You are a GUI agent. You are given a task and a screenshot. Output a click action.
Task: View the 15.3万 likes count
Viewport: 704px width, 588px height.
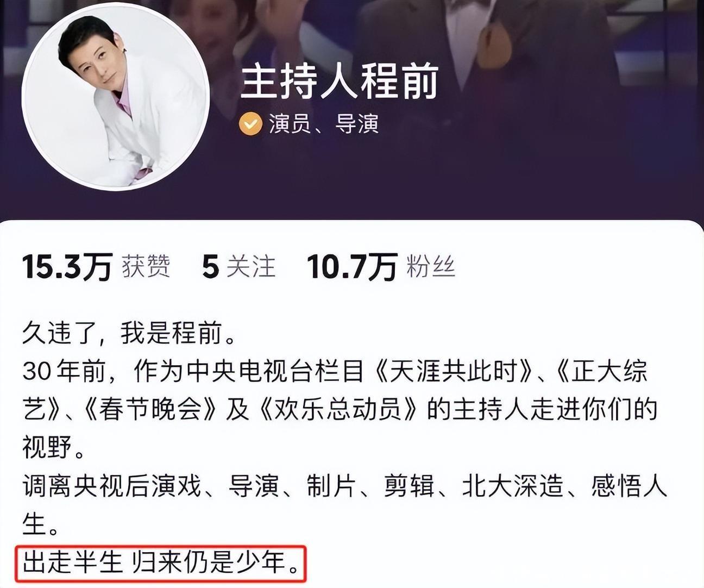coord(67,267)
